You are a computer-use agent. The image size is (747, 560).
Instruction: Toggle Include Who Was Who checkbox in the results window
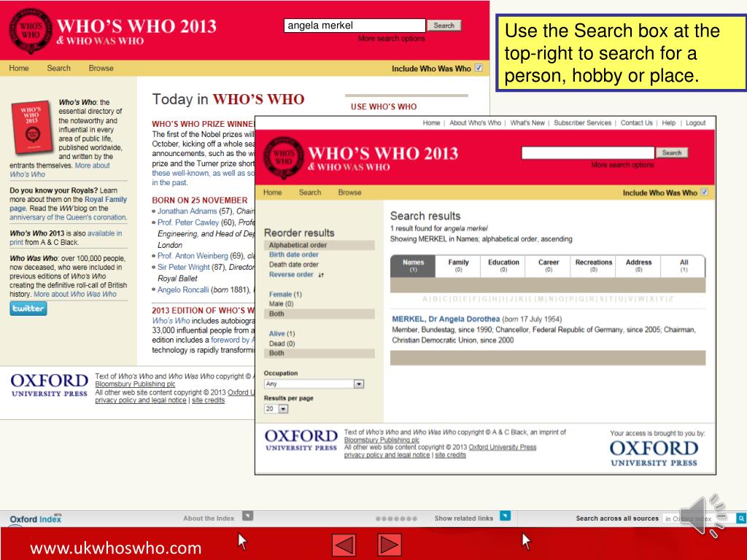tap(705, 192)
